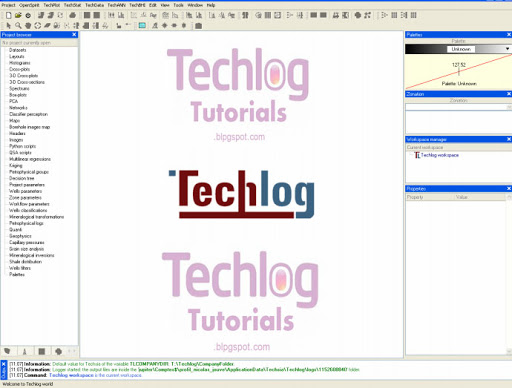Click 'No project currently open' text

[x=26, y=43]
